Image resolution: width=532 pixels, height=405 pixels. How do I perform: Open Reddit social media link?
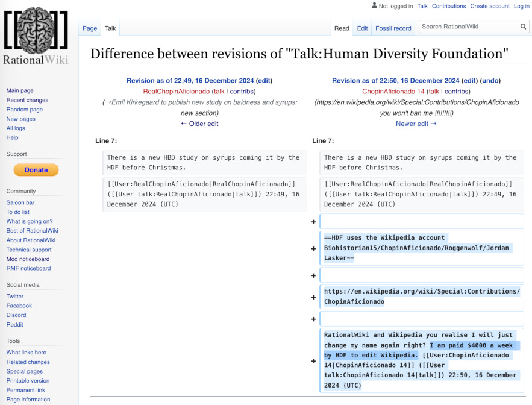point(14,325)
